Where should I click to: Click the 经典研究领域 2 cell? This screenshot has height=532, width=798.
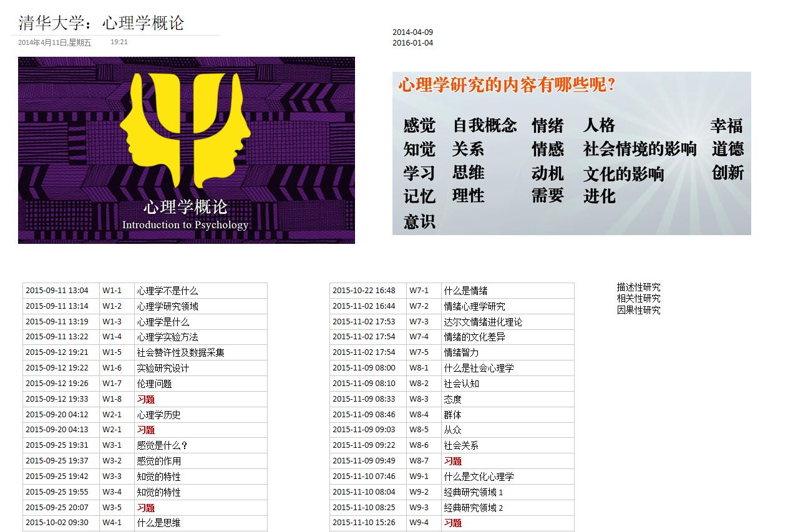tap(473, 508)
